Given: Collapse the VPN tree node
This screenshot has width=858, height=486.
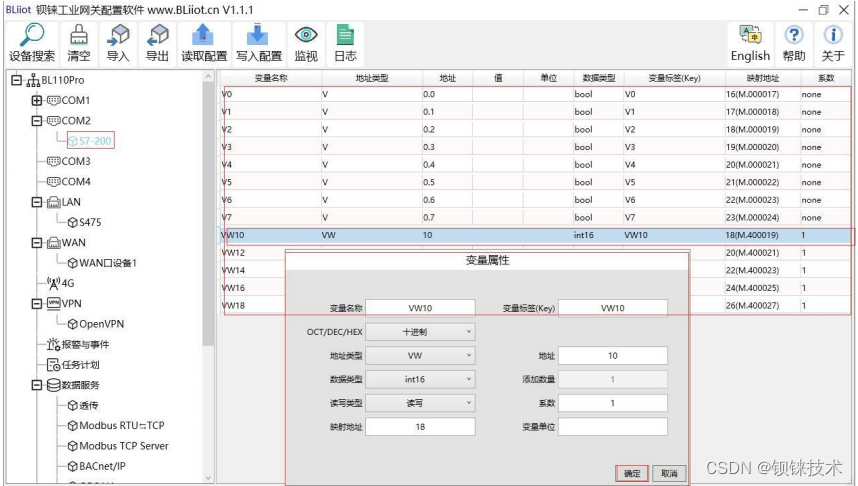Looking at the screenshot, I should (37, 304).
